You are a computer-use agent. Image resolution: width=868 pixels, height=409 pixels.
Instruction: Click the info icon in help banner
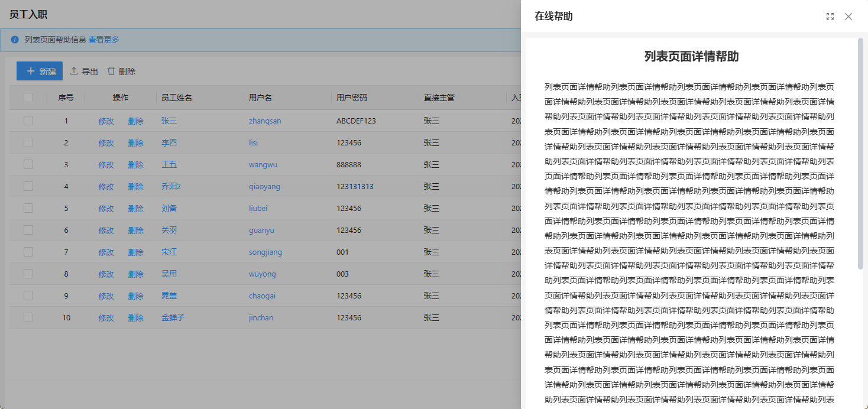point(15,40)
